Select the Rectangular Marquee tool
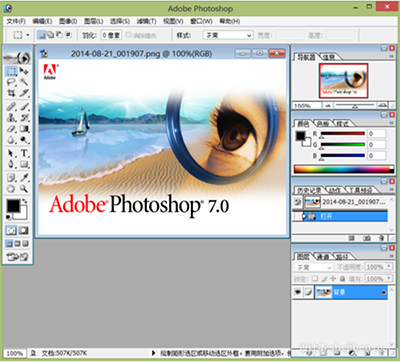The width and height of the screenshot is (400, 362). [11, 71]
